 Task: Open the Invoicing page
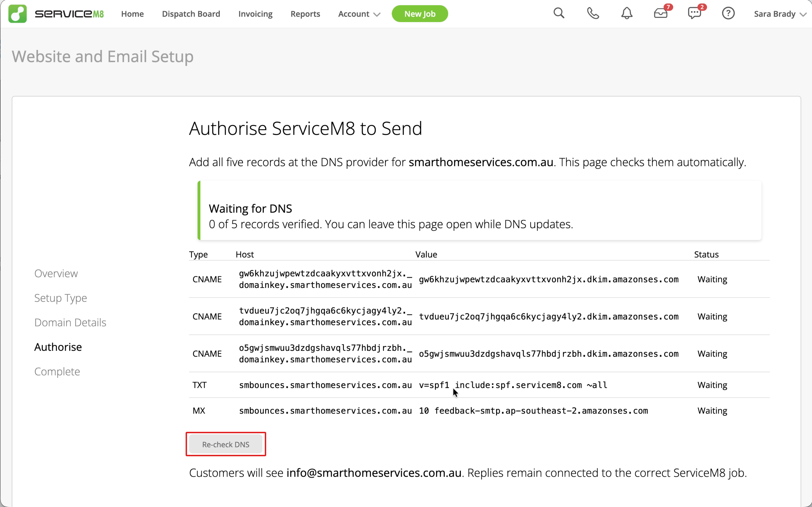point(255,14)
